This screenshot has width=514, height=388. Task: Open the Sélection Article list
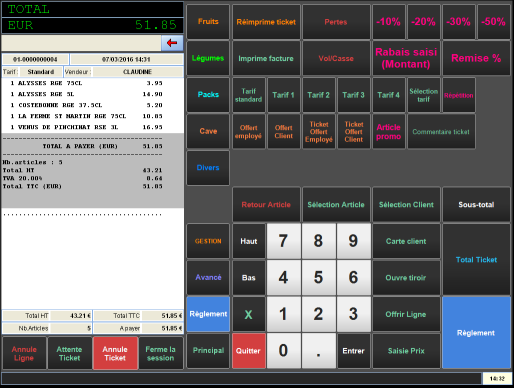click(336, 205)
